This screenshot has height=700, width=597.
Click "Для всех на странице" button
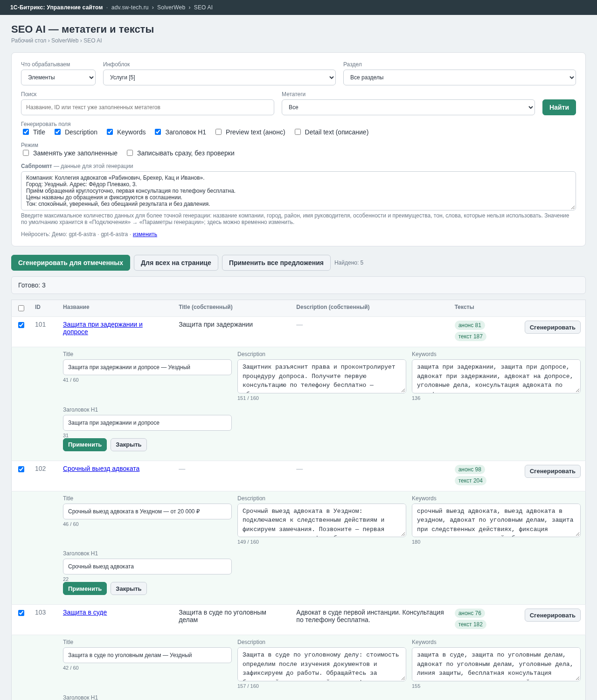(x=176, y=263)
